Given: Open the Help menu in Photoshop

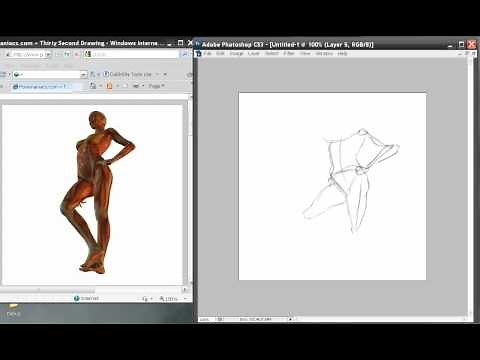Looking at the screenshot, I should click(x=342, y=53).
